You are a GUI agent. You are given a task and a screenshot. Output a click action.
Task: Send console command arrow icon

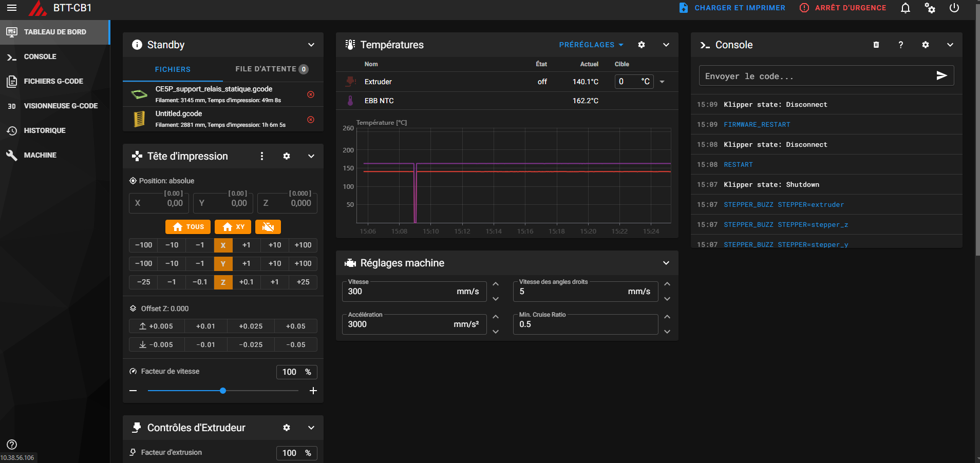click(x=941, y=76)
